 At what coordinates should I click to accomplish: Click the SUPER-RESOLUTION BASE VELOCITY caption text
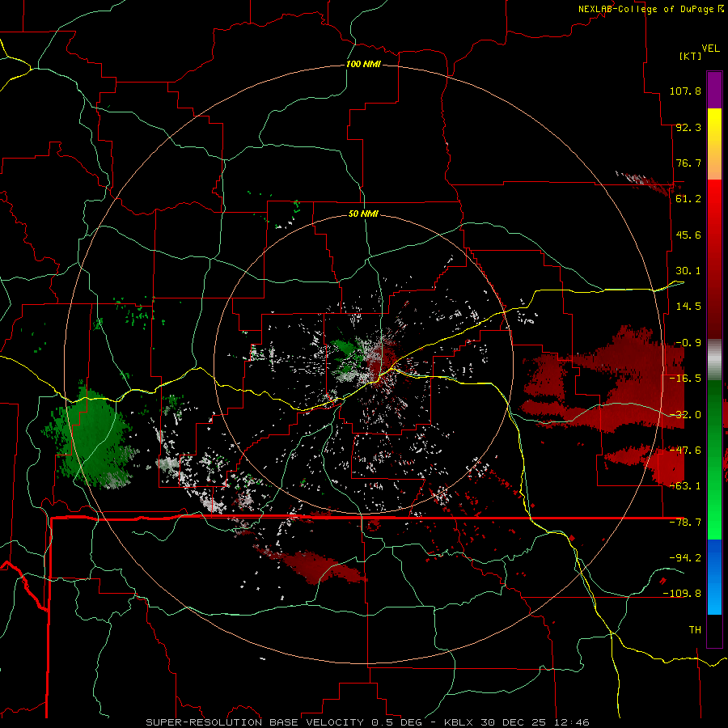coord(255,722)
